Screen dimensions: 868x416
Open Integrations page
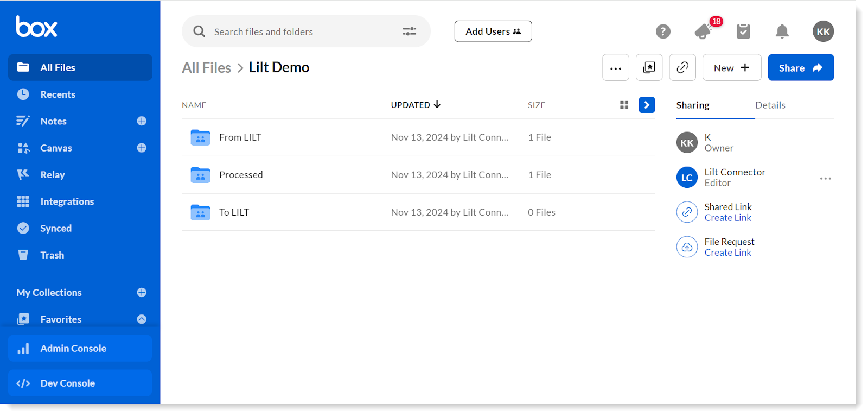pyautogui.click(x=67, y=201)
